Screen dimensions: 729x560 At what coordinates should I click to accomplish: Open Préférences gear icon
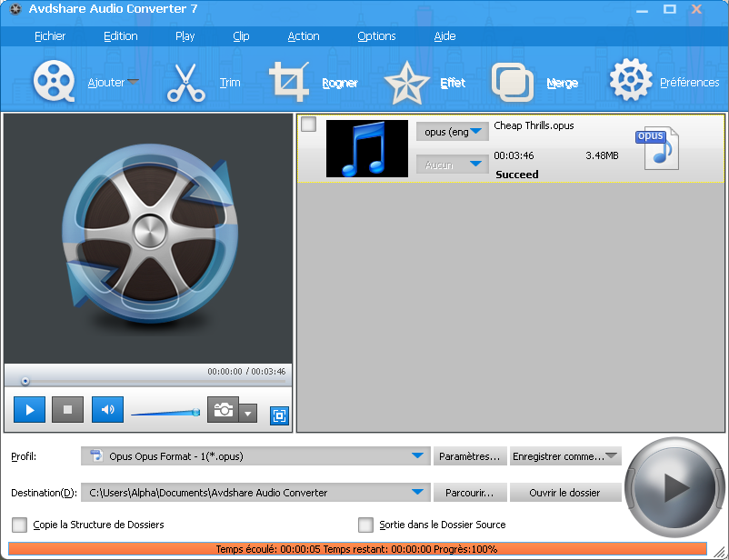click(x=631, y=79)
